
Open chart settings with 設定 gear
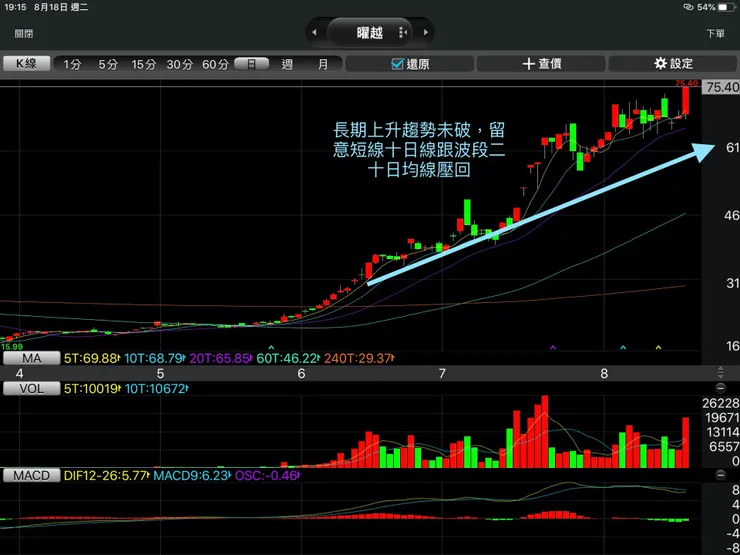pos(673,64)
